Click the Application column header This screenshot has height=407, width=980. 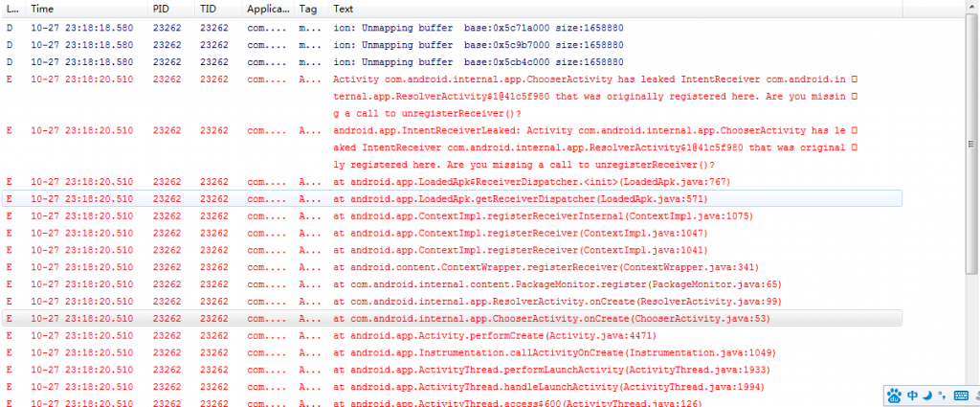pos(268,9)
